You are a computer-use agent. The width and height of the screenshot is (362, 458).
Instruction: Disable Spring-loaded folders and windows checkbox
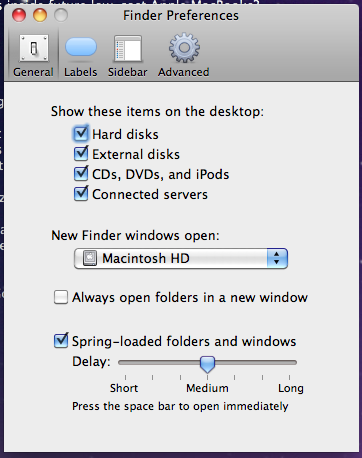pos(61,341)
